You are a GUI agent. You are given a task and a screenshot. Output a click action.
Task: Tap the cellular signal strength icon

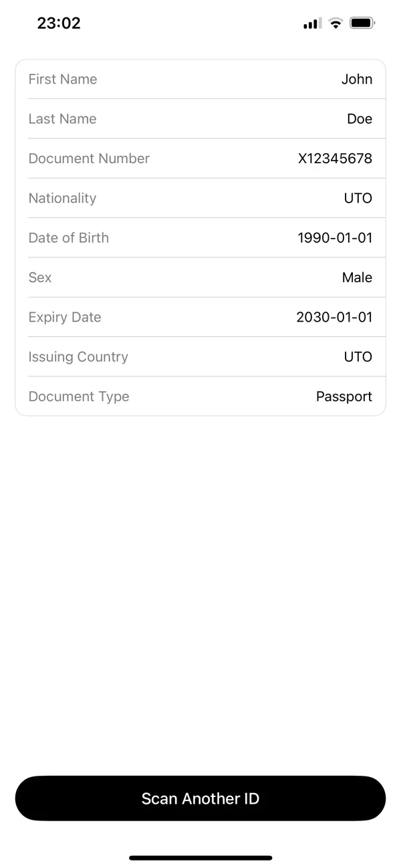click(x=310, y=22)
